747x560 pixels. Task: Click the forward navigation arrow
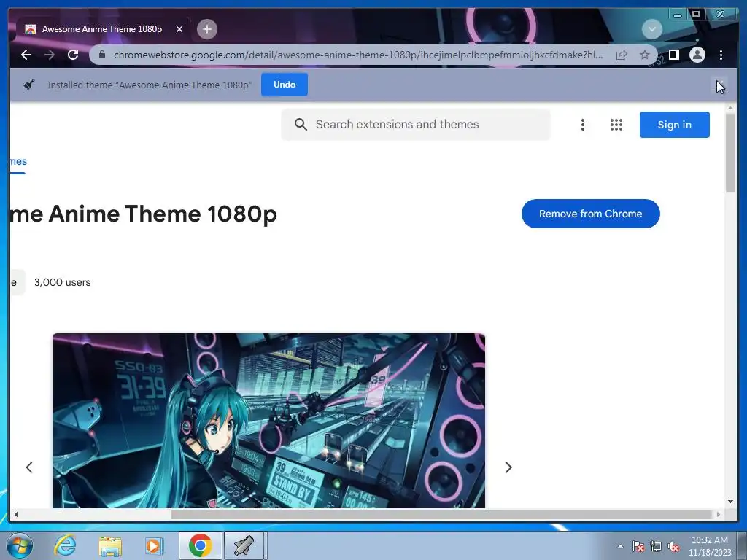coord(50,55)
